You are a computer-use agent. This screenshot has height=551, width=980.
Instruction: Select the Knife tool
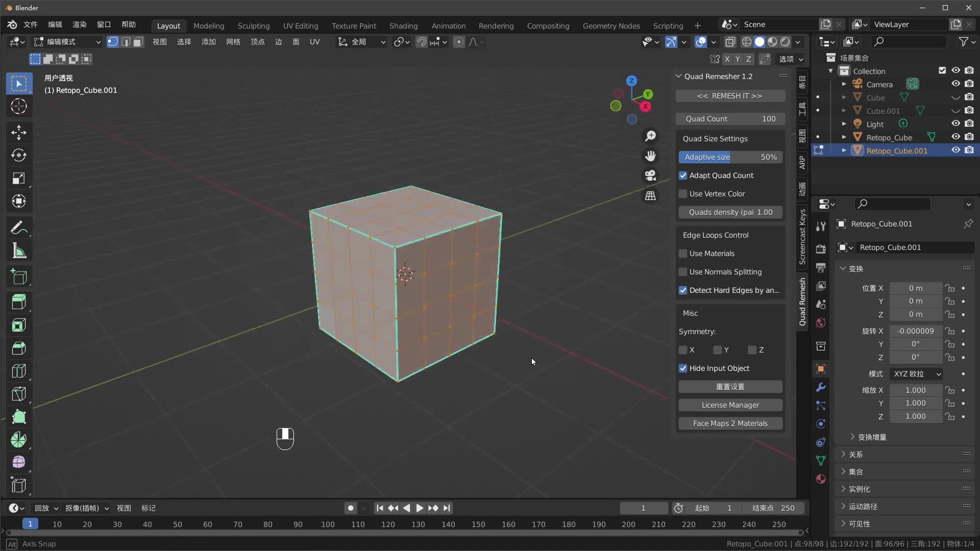19,394
